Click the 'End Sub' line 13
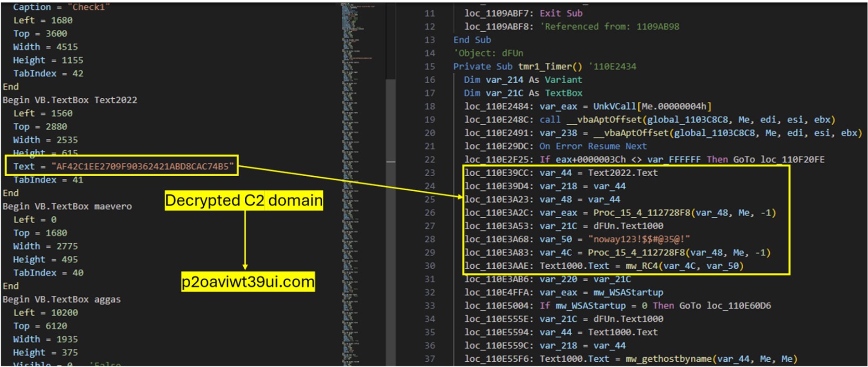This screenshot has width=868, height=367. pyautogui.click(x=472, y=40)
